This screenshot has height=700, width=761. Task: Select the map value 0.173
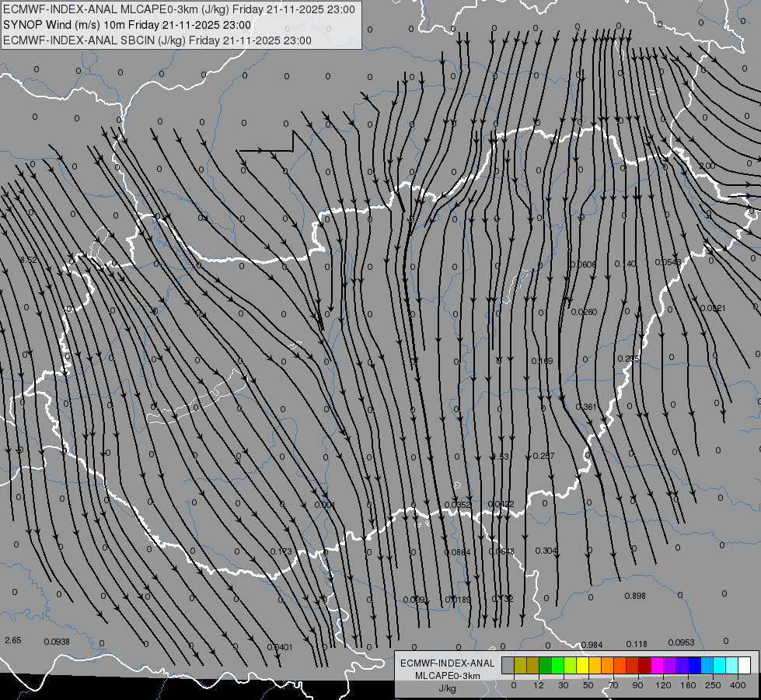281,551
